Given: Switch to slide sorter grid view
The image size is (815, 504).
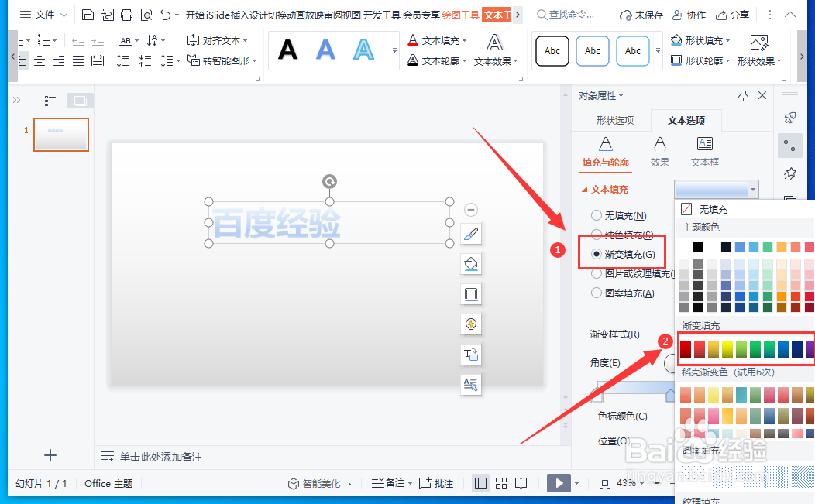Looking at the screenshot, I should click(501, 483).
